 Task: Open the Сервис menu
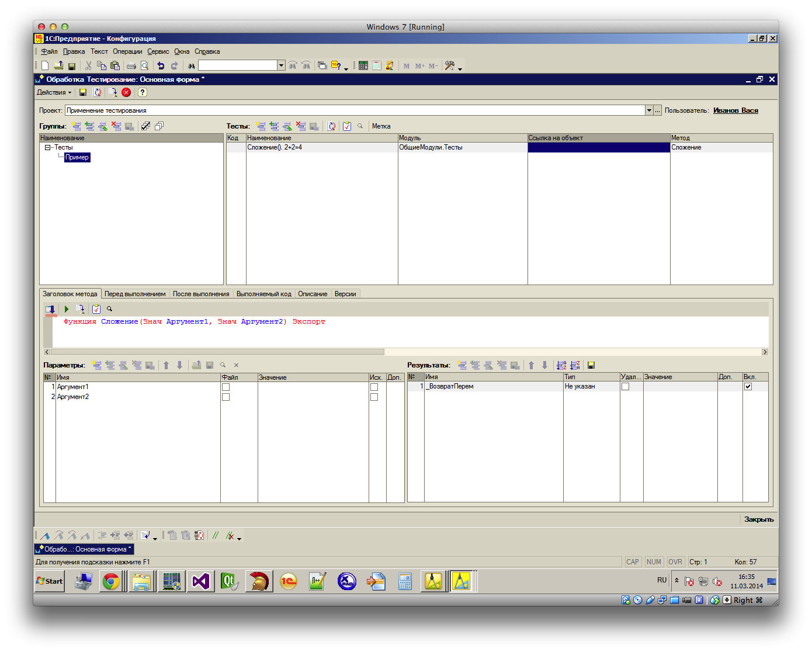pos(158,51)
